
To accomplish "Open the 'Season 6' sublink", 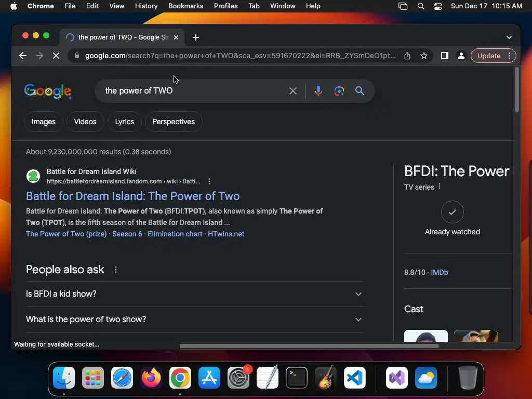I will tap(127, 234).
